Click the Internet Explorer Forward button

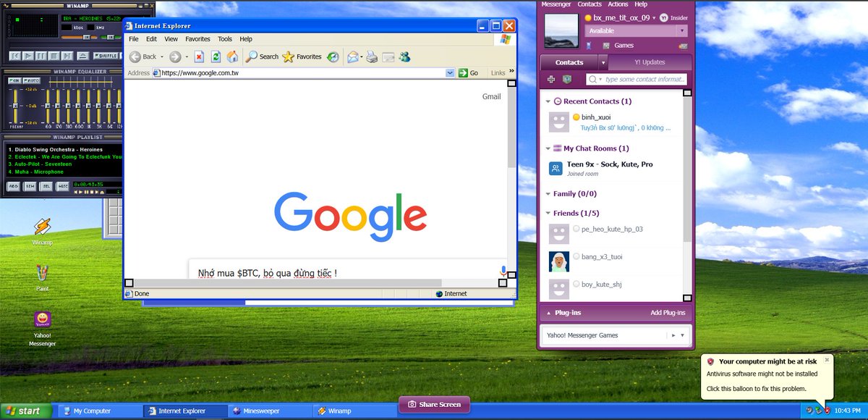175,56
